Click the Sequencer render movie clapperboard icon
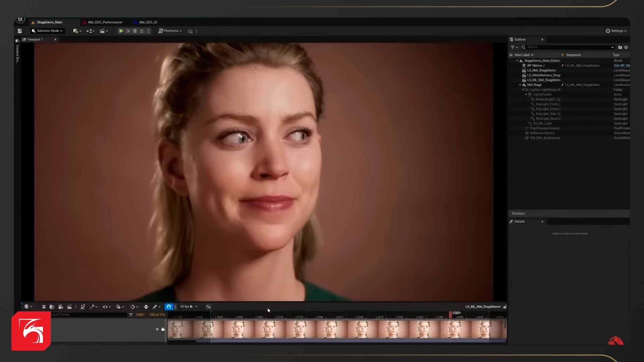 pyautogui.click(x=69, y=307)
